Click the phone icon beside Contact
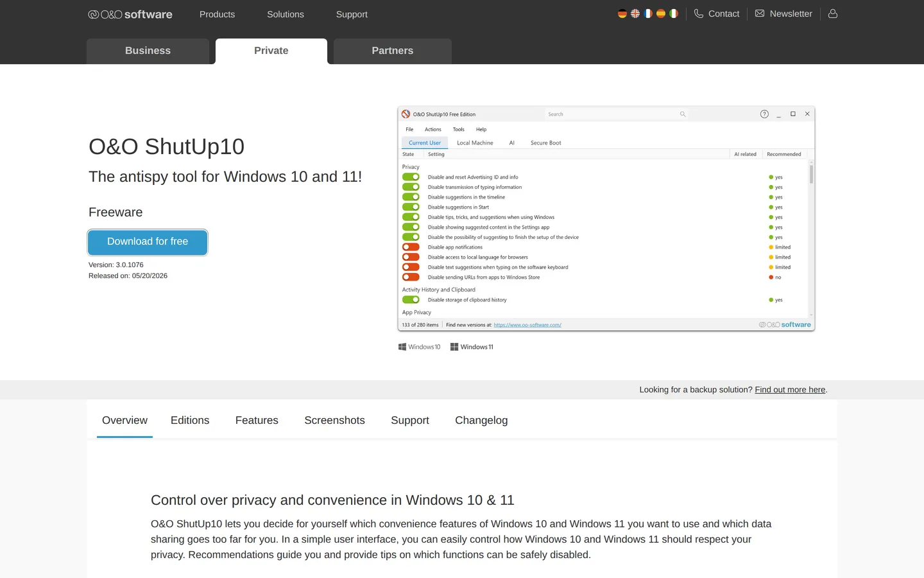The width and height of the screenshot is (924, 578). [x=699, y=13]
